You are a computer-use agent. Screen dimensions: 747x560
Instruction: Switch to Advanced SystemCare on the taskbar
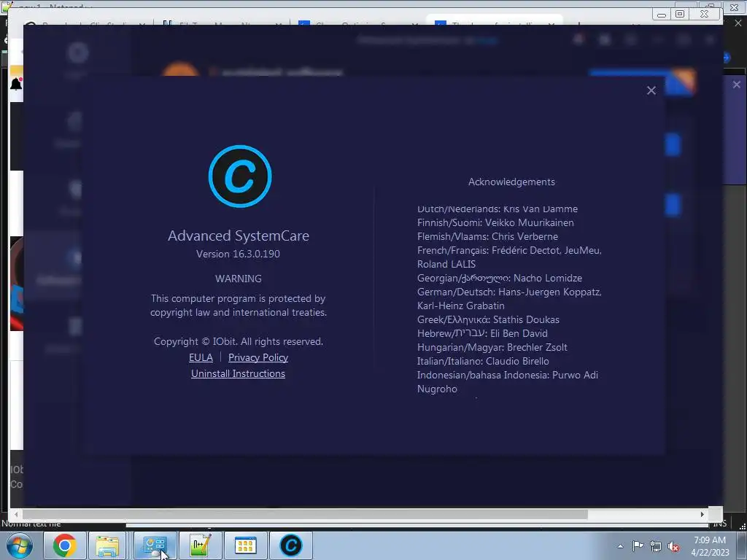(x=290, y=545)
